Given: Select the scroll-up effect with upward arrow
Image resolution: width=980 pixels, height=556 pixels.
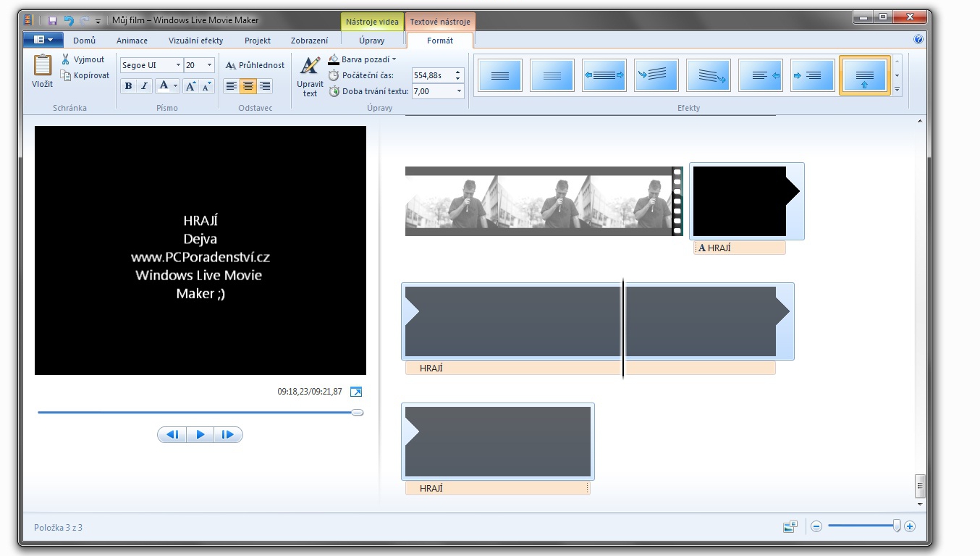Looking at the screenshot, I should [x=865, y=75].
